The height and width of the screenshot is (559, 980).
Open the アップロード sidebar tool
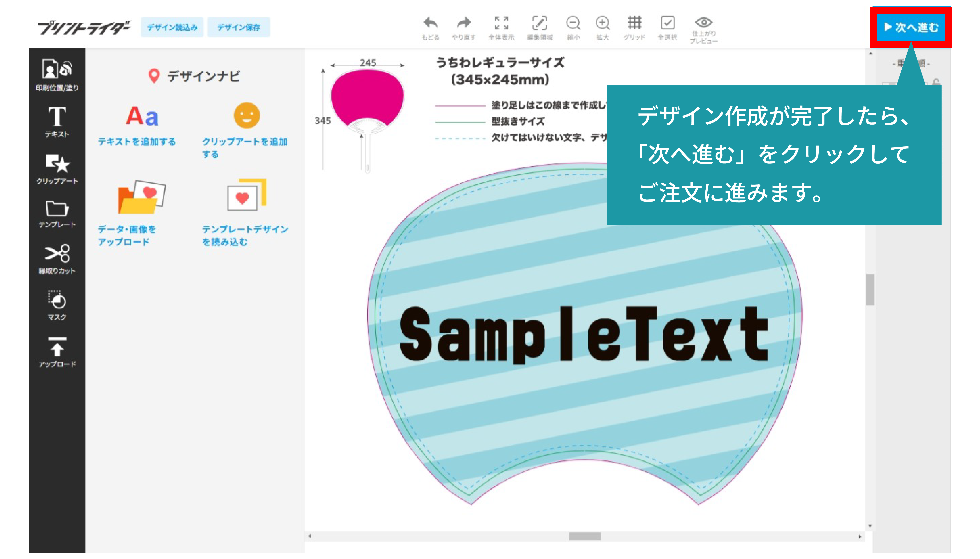57,352
